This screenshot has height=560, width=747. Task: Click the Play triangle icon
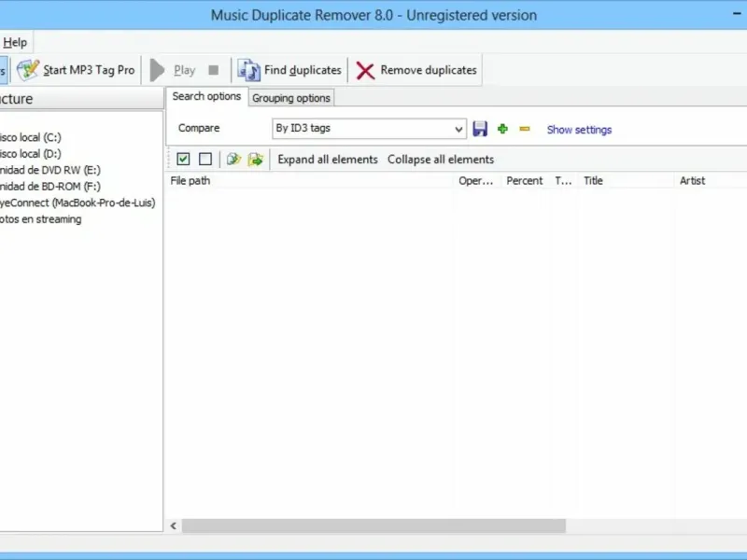(x=157, y=70)
